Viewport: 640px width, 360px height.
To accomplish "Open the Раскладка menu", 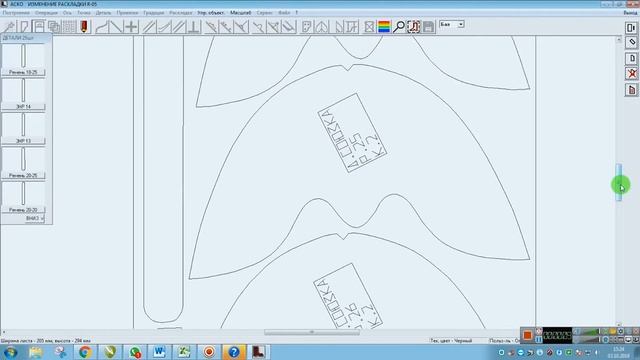I will [x=180, y=13].
